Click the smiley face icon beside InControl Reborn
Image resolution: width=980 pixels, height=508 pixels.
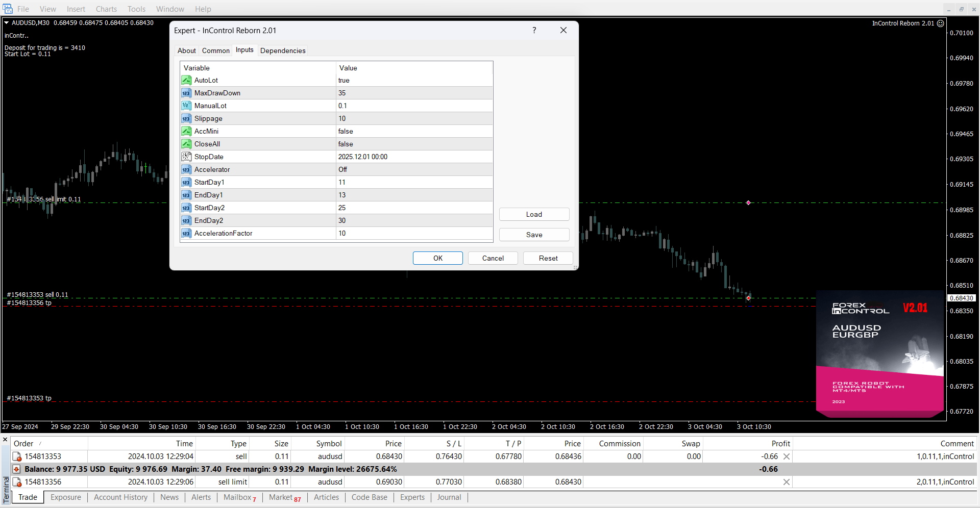[940, 23]
